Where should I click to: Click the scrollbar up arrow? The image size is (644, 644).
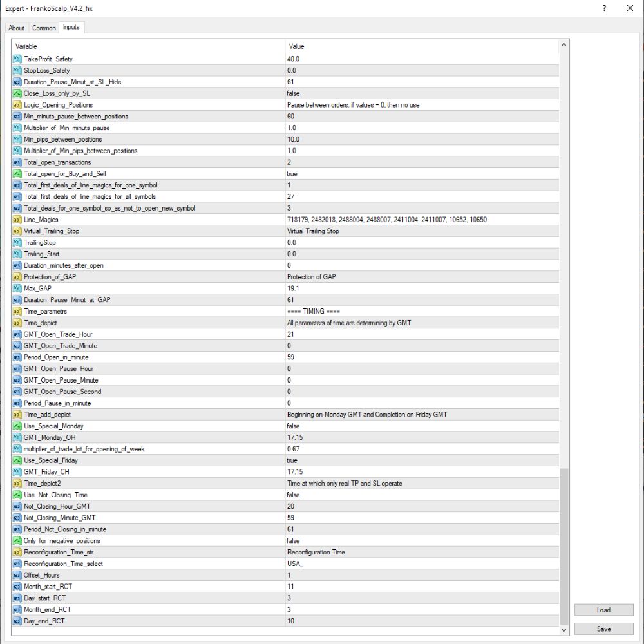coord(564,45)
